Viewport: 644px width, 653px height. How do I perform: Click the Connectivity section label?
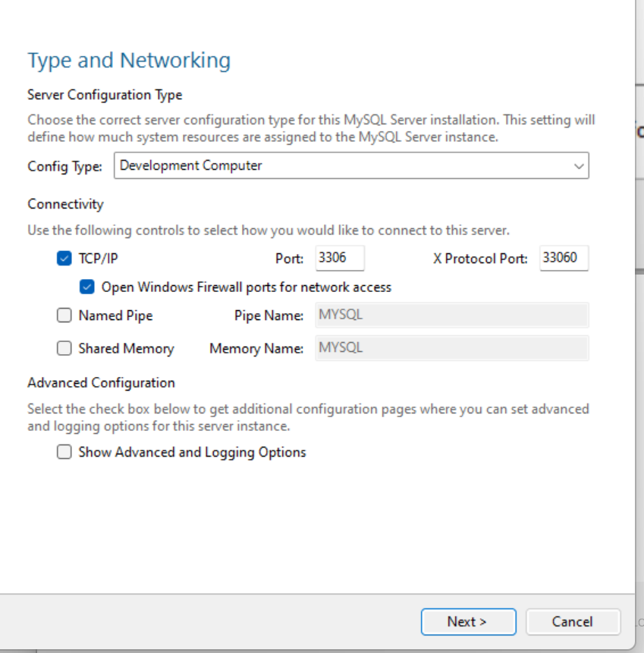tap(65, 204)
